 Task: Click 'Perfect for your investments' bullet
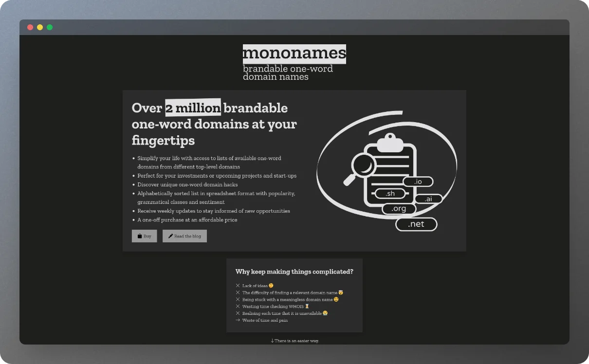217,176
